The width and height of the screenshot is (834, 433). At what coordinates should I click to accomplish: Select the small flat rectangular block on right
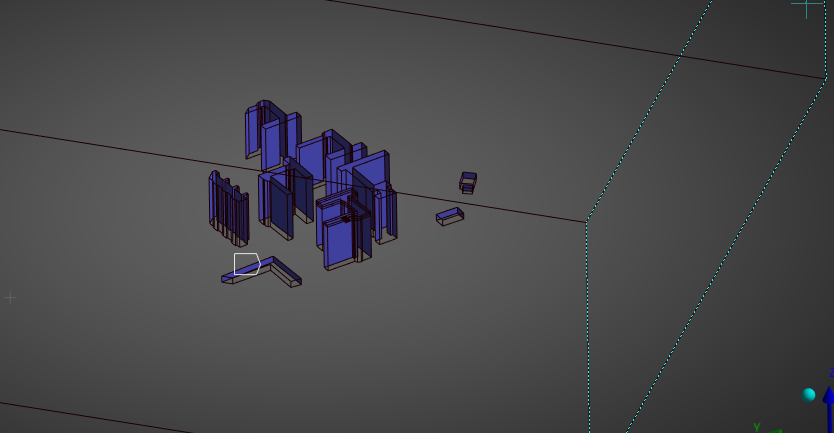pyautogui.click(x=450, y=215)
